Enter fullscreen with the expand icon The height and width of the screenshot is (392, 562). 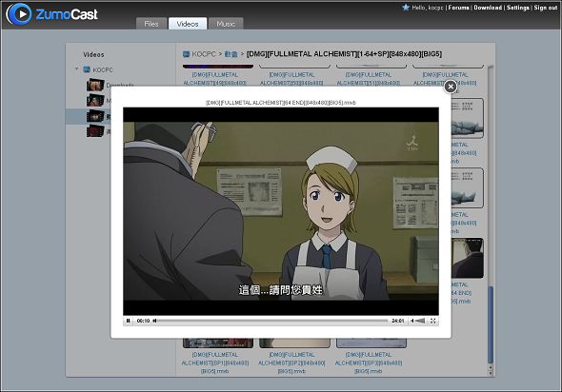[x=433, y=321]
